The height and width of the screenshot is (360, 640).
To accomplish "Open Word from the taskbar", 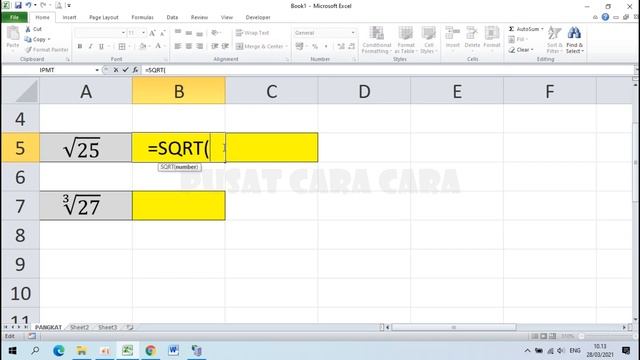I will point(173,351).
